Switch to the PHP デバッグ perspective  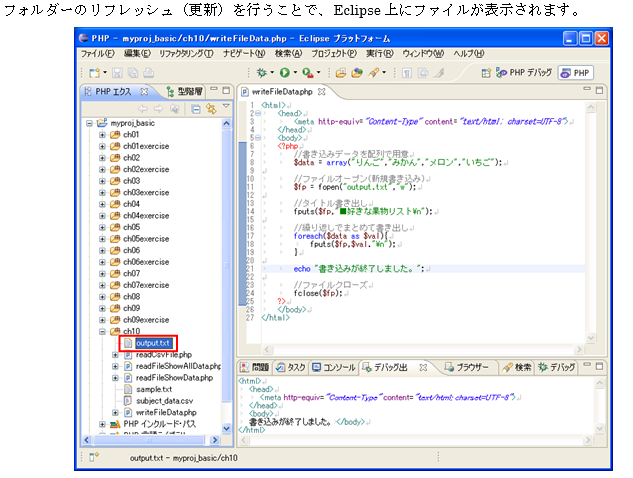tap(526, 73)
